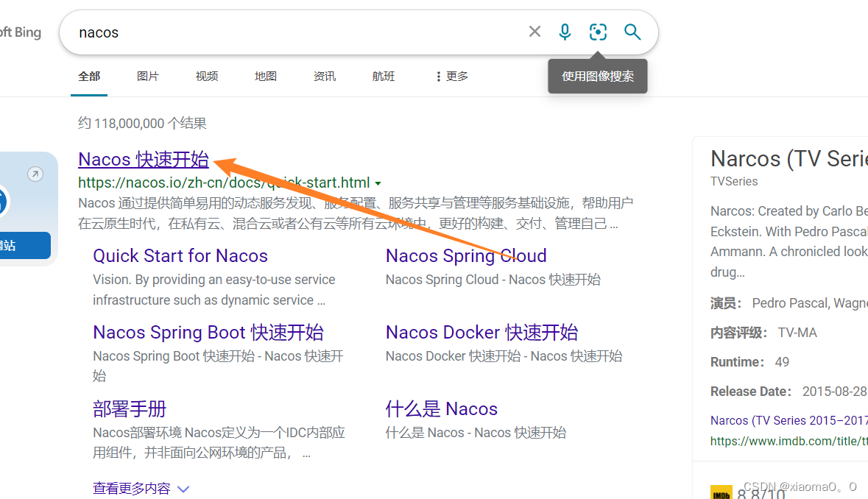Switch to the 图片 tab
This screenshot has width=868, height=499.
pyautogui.click(x=148, y=77)
